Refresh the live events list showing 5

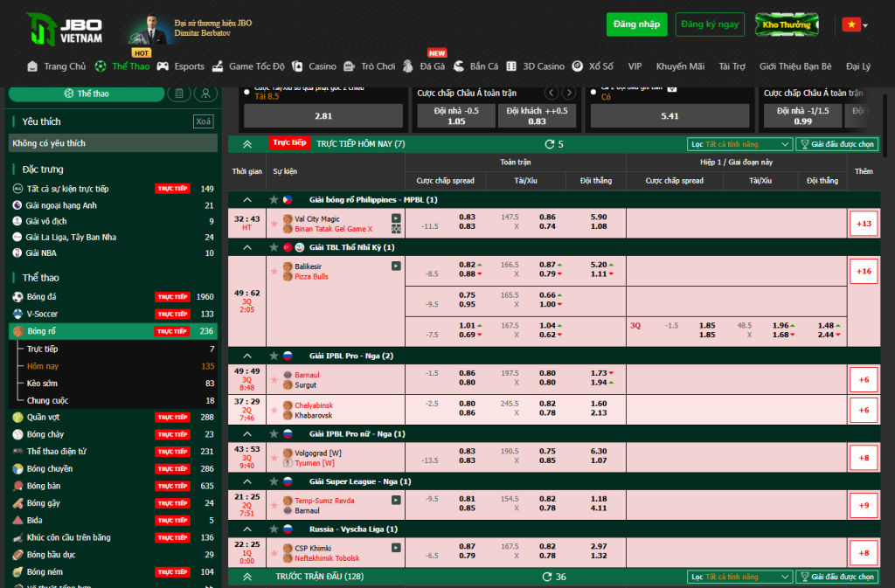pos(550,144)
